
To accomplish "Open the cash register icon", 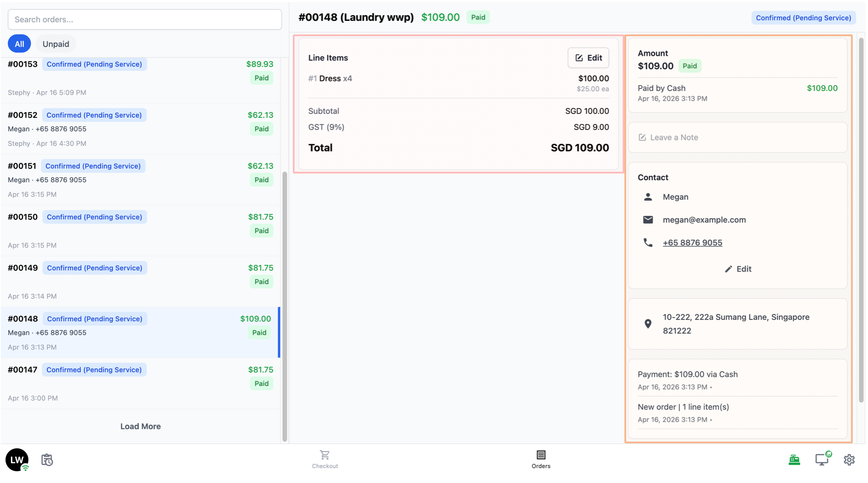I will tap(794, 459).
